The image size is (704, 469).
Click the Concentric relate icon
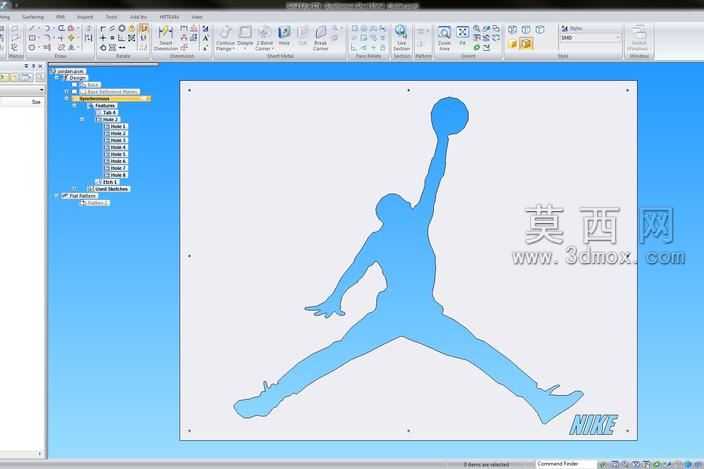tap(122, 28)
